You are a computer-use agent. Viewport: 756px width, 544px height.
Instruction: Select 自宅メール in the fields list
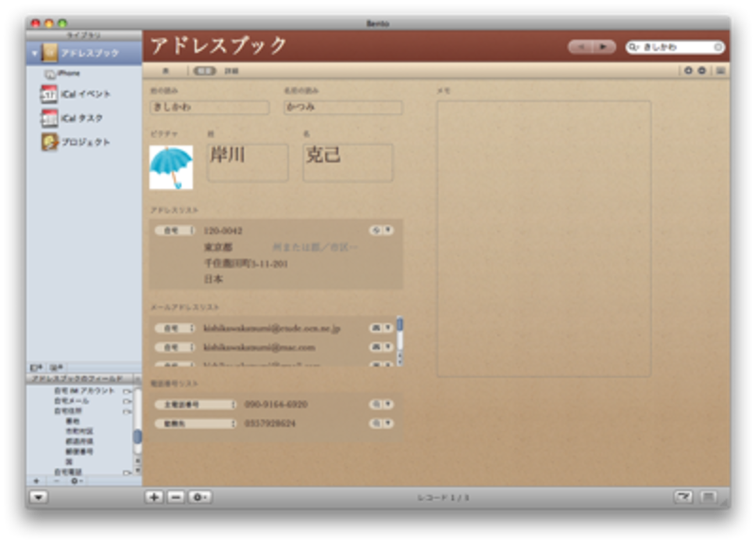click(72, 401)
